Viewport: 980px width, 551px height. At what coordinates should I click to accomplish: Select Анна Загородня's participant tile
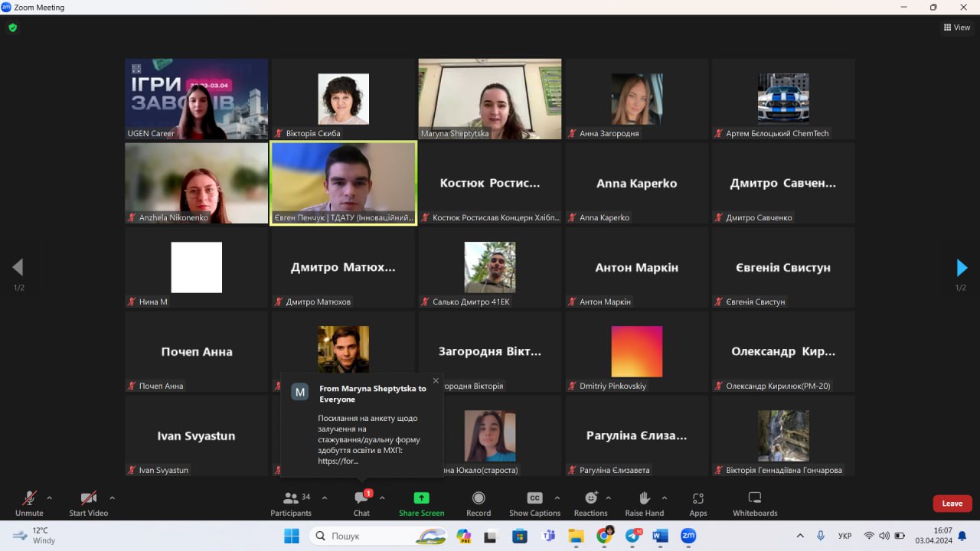tap(636, 99)
